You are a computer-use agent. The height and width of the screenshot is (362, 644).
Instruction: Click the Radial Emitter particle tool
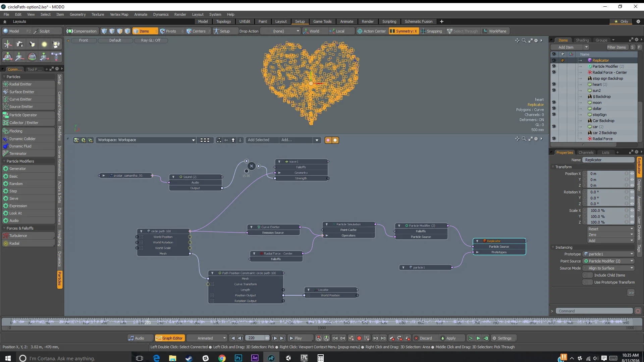[x=20, y=84]
